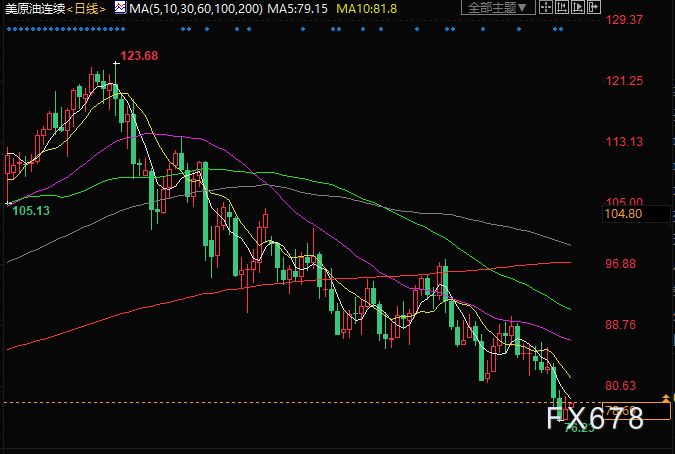Click the panel expand arrow icon
The image size is (675, 454).
pos(594,7)
